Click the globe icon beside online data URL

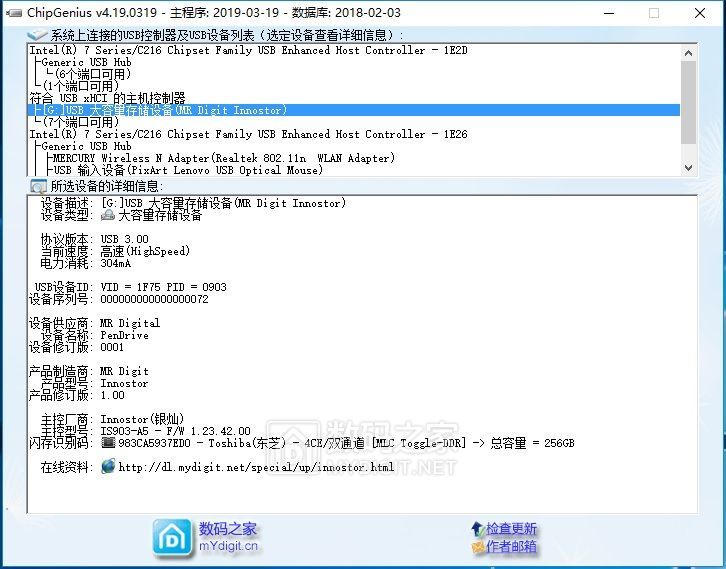(108, 466)
